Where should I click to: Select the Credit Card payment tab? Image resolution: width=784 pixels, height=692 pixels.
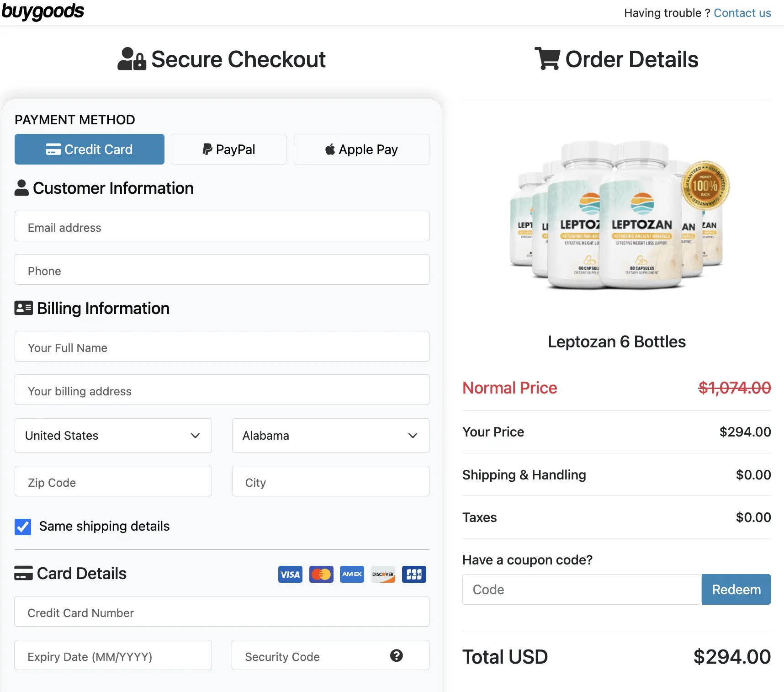pos(90,149)
